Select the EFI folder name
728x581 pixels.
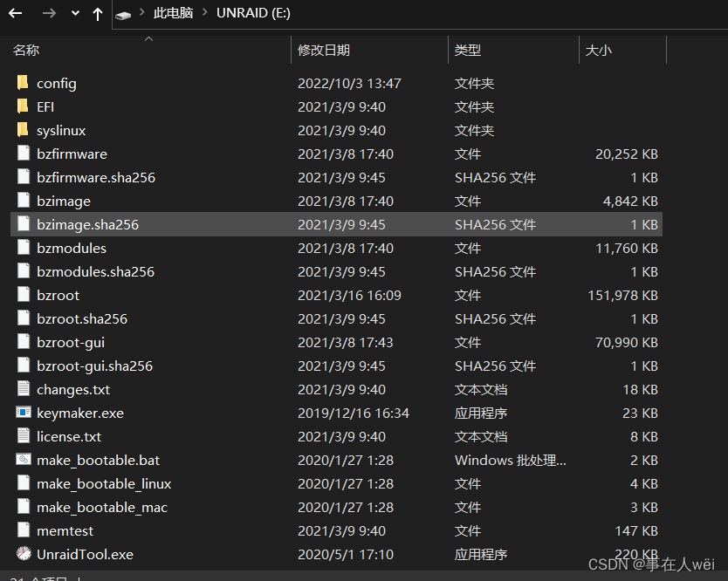(x=45, y=107)
